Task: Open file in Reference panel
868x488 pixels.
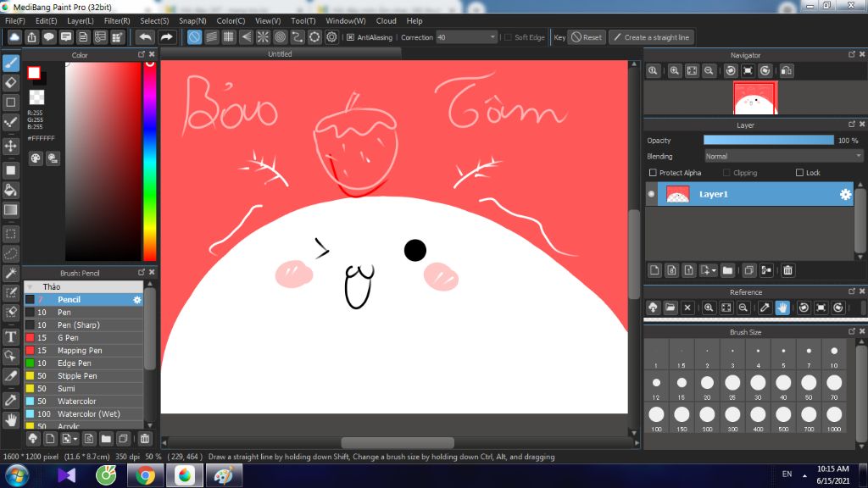Action: [670, 308]
